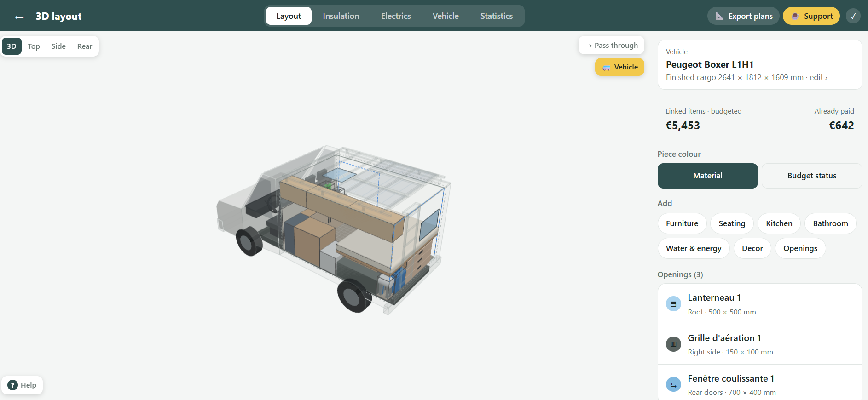Add a Decor item
Viewport: 868px width, 400px height.
(x=752, y=248)
